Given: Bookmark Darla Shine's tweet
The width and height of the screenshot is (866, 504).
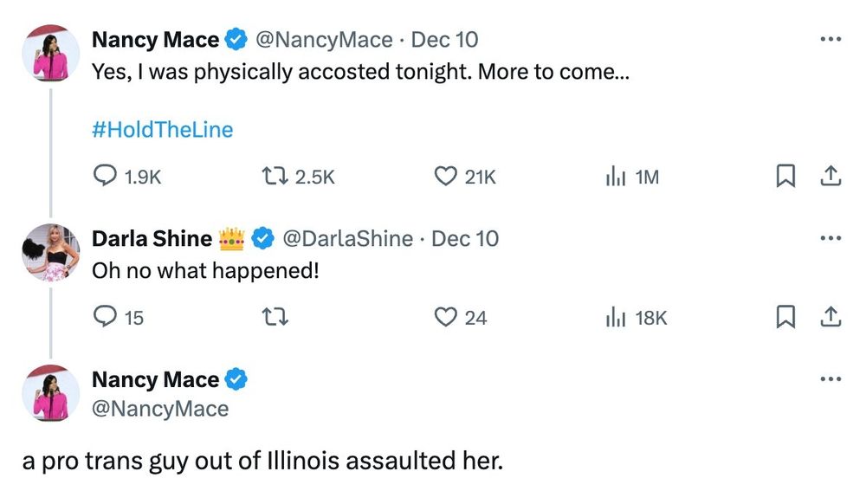Looking at the screenshot, I should click(785, 318).
